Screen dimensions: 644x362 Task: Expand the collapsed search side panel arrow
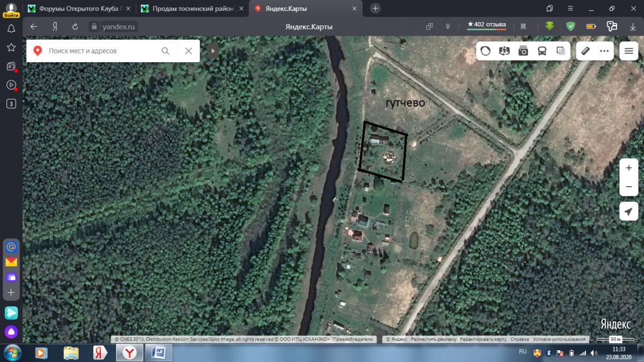coord(213,51)
